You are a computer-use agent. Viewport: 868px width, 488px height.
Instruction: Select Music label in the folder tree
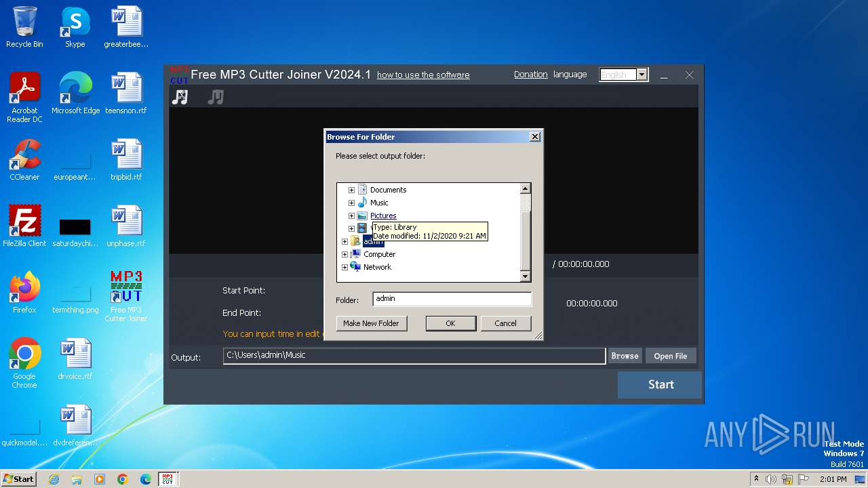click(x=379, y=203)
